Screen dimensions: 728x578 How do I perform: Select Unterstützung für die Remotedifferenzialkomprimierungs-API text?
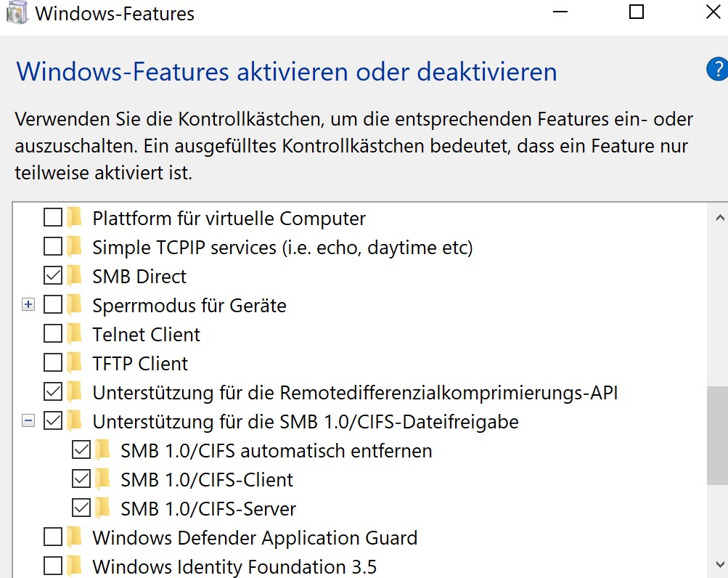(x=355, y=393)
